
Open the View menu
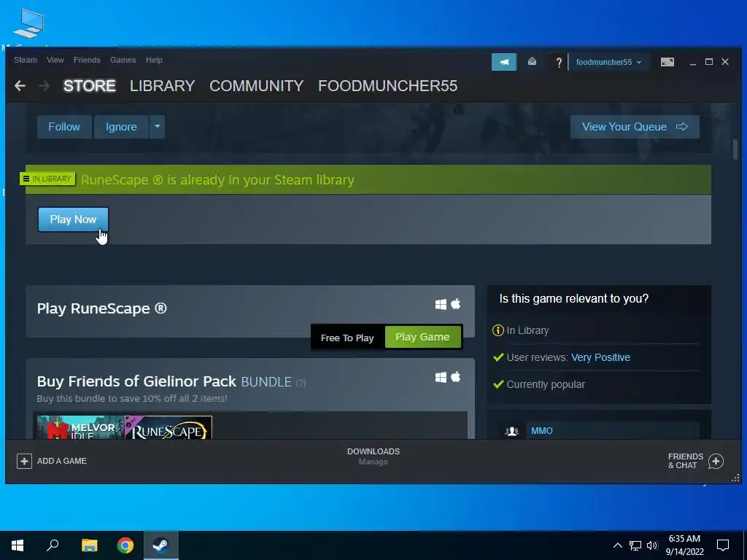(x=55, y=60)
